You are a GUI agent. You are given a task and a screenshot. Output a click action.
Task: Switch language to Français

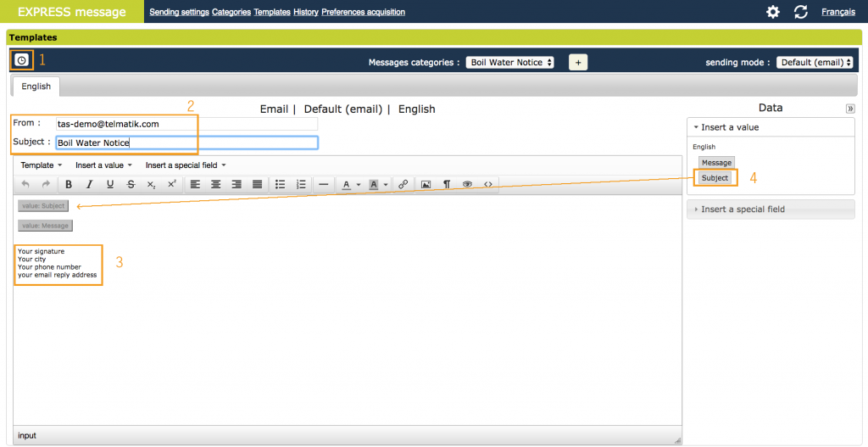coord(838,12)
